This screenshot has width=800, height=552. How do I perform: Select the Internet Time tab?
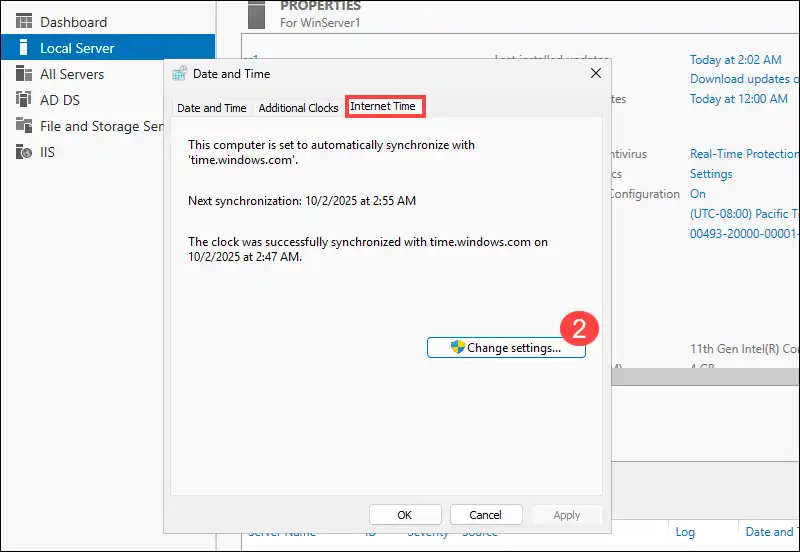pos(386,106)
